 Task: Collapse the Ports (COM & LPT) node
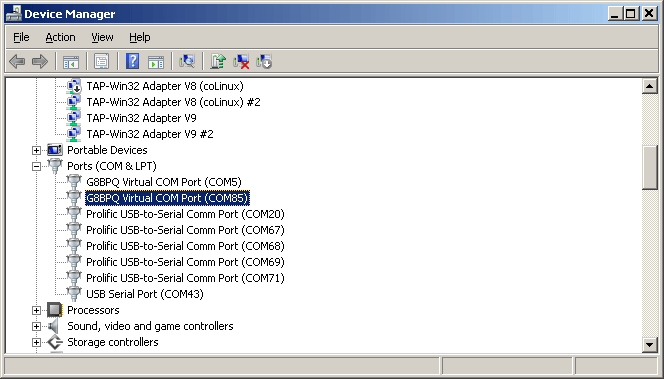pyautogui.click(x=36, y=166)
